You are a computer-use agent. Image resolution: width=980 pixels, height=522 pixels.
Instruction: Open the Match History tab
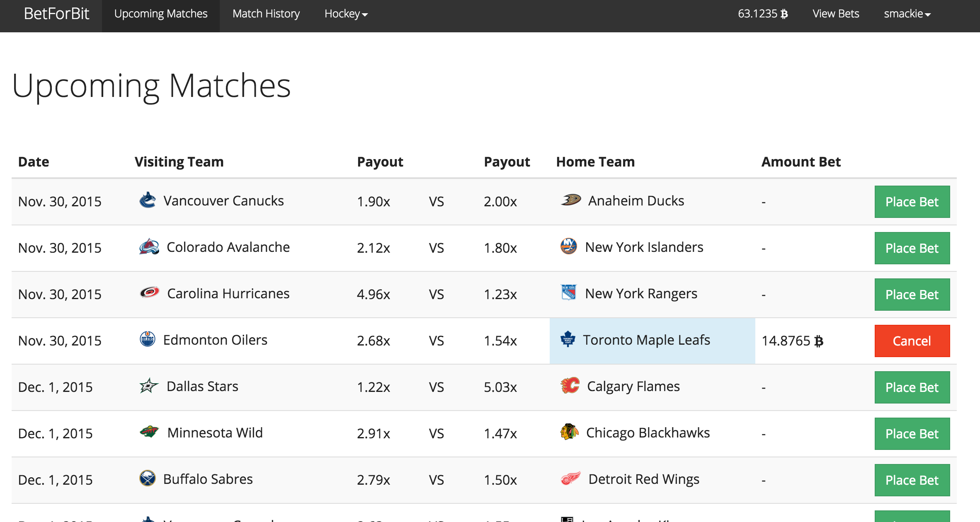point(266,14)
